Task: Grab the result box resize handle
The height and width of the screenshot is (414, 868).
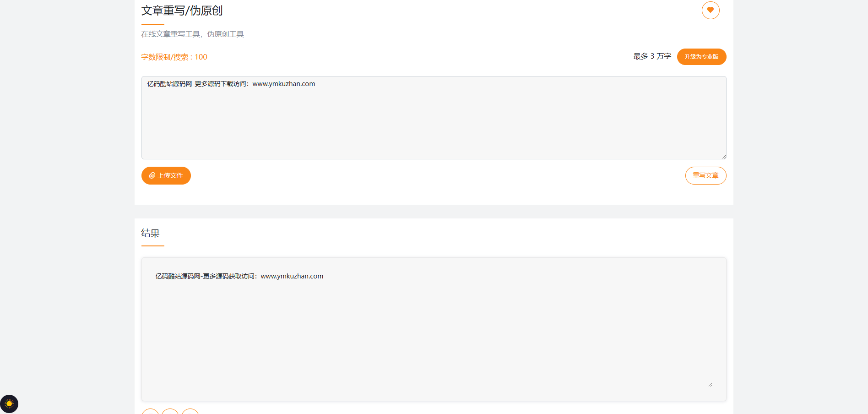Action: 710,385
